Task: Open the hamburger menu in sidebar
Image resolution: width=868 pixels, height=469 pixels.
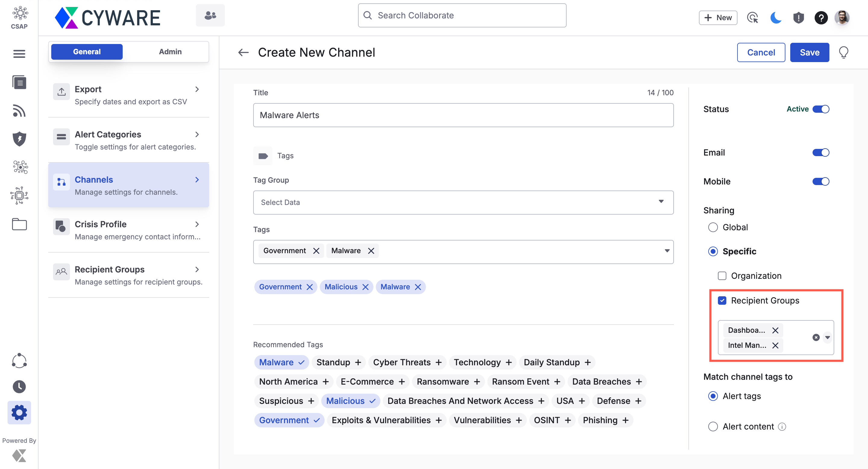Action: (x=19, y=54)
